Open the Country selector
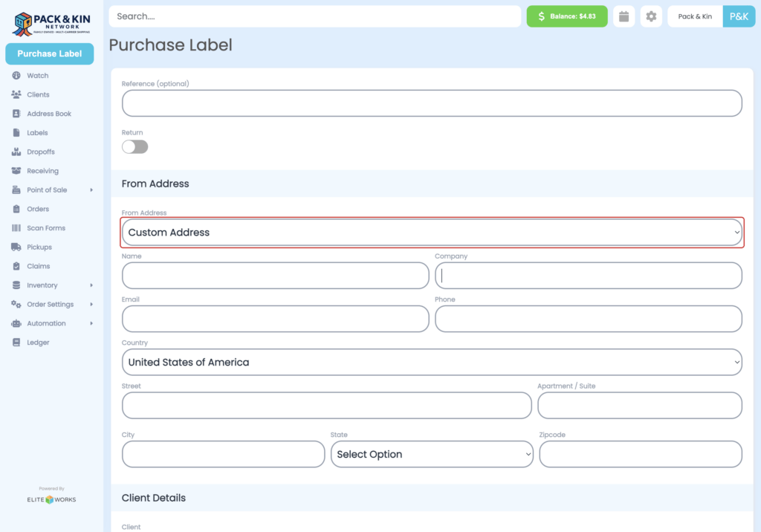This screenshot has width=761, height=532. tap(432, 362)
